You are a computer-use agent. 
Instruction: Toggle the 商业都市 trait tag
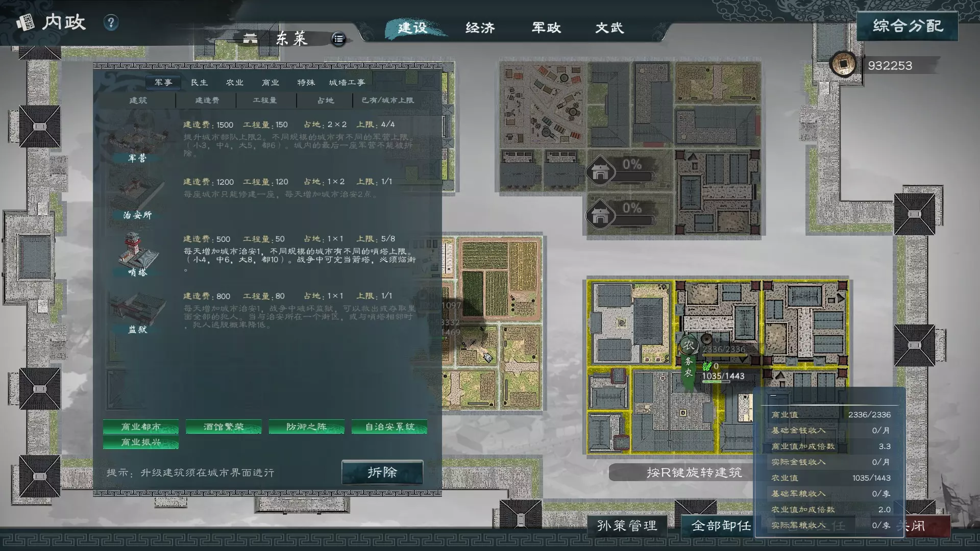click(141, 427)
